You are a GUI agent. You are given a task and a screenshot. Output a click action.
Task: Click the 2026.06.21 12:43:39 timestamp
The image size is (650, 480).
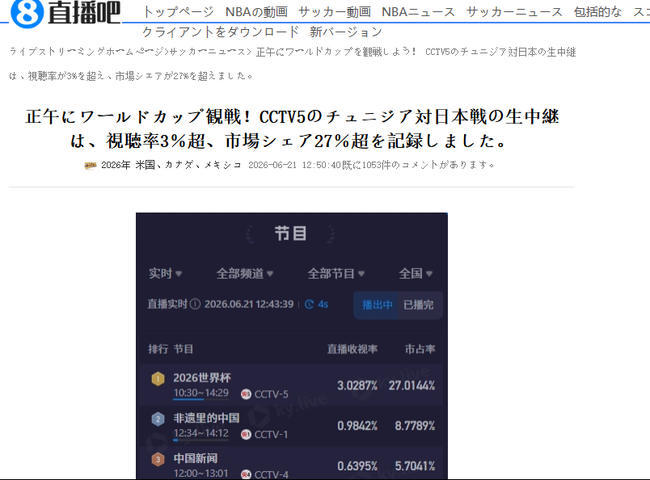(249, 304)
